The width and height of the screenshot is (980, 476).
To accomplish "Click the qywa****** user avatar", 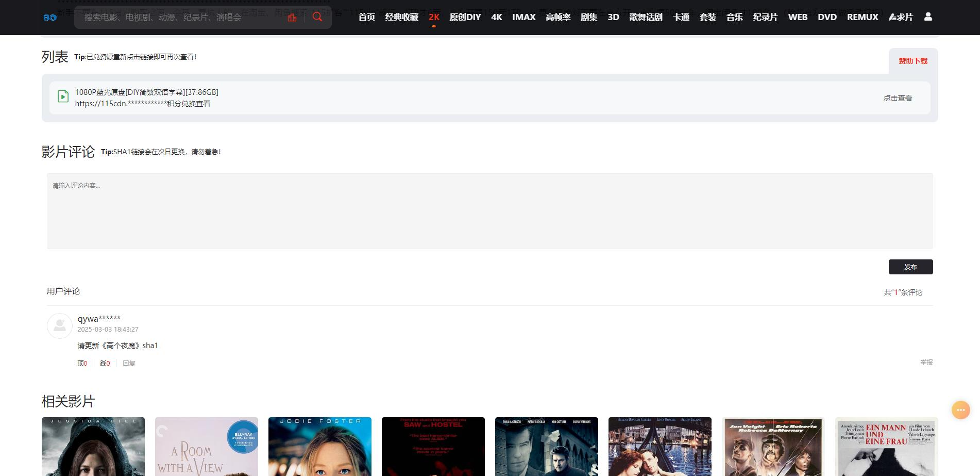I will pyautogui.click(x=60, y=326).
